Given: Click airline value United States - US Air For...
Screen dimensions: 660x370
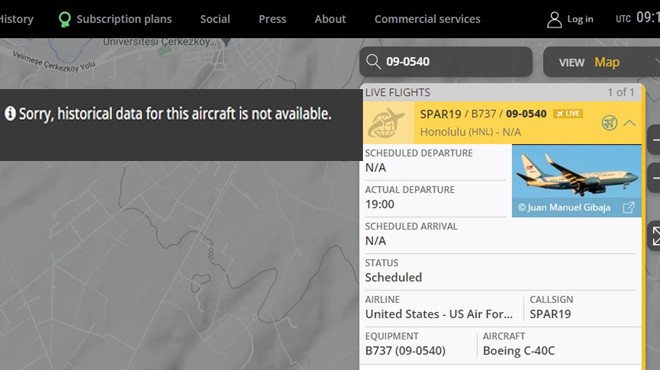Looking at the screenshot, I should click(x=439, y=314).
